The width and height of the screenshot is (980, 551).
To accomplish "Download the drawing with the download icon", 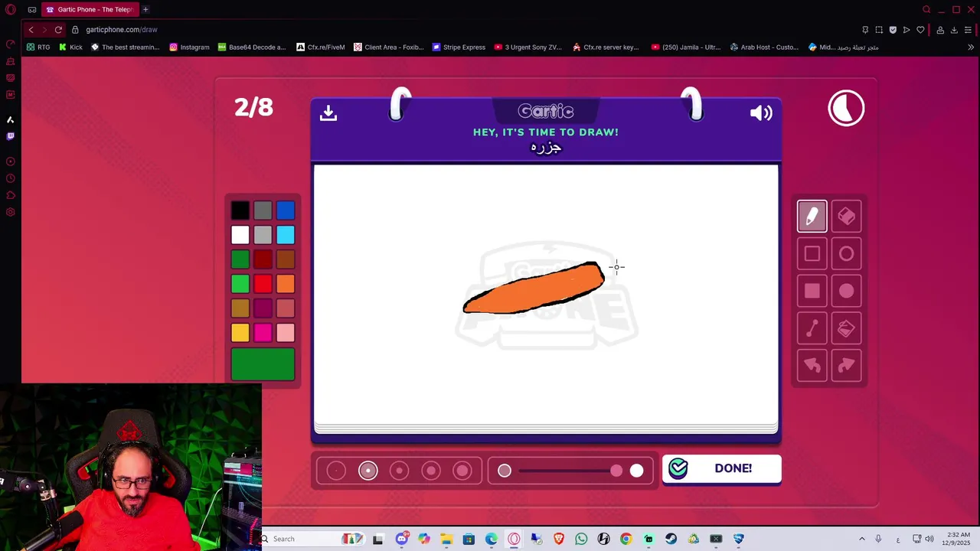I will tap(328, 112).
